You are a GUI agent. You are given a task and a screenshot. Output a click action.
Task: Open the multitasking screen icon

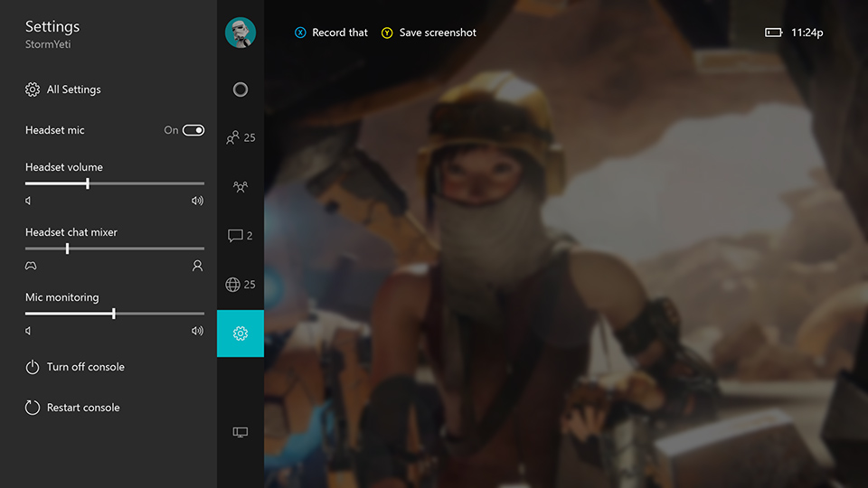click(241, 432)
